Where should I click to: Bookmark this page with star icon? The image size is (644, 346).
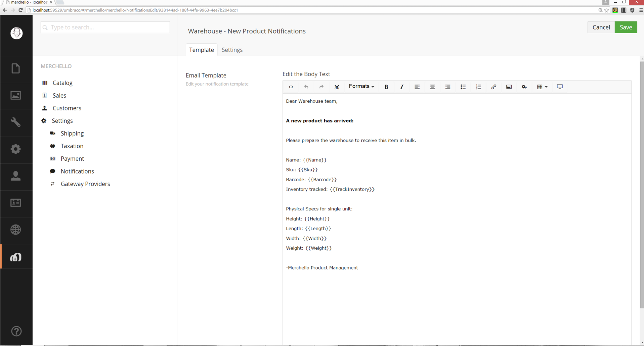pyautogui.click(x=606, y=10)
